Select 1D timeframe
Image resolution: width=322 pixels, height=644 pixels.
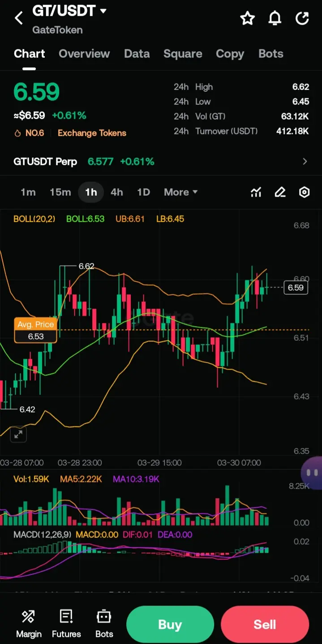tap(143, 192)
